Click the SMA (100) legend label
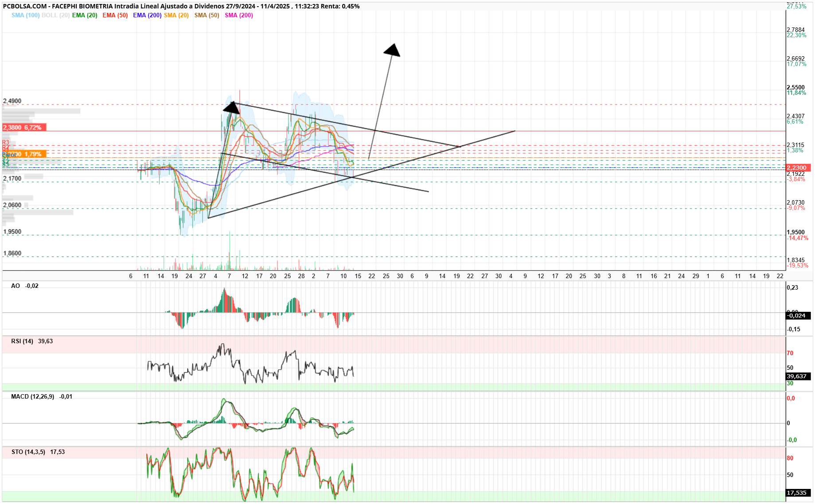The image size is (815, 504). [x=25, y=15]
